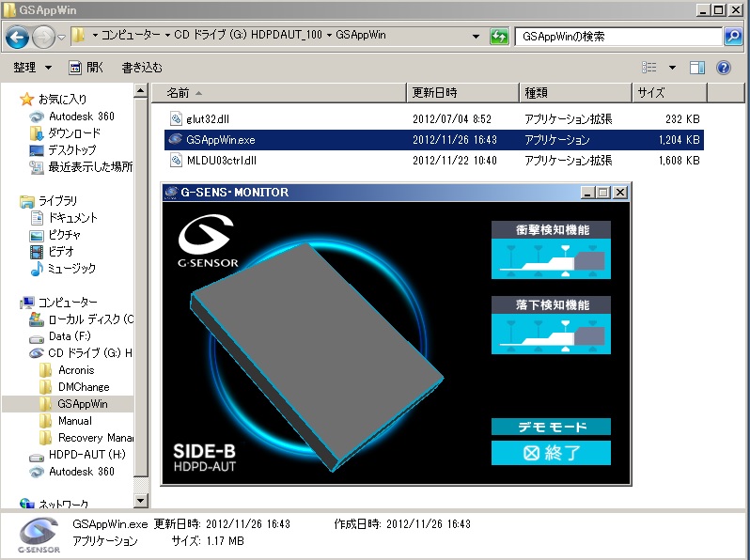Adjust the 衝撃検知機能 sensitivity slider
Viewport: 750px width, 560px height.
[x=551, y=259]
